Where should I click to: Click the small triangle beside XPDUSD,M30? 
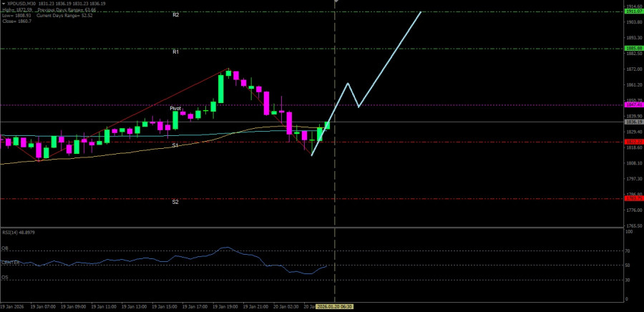[x=4, y=4]
